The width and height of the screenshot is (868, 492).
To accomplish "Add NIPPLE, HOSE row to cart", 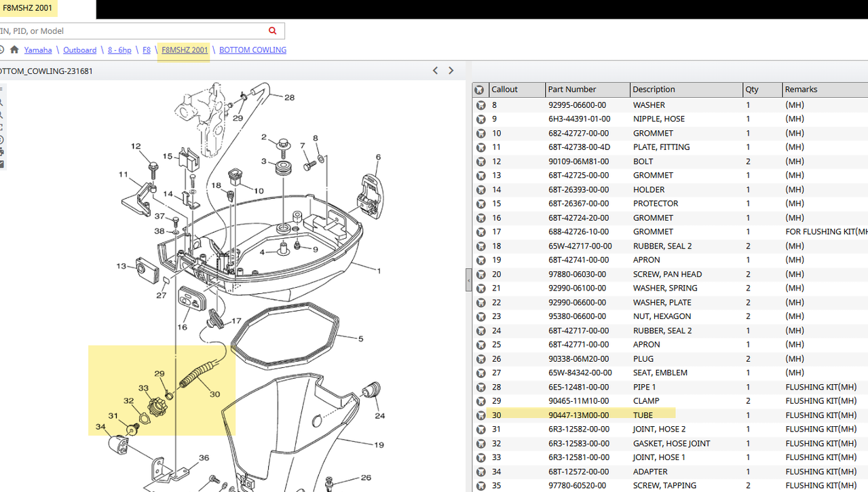I will (x=480, y=119).
